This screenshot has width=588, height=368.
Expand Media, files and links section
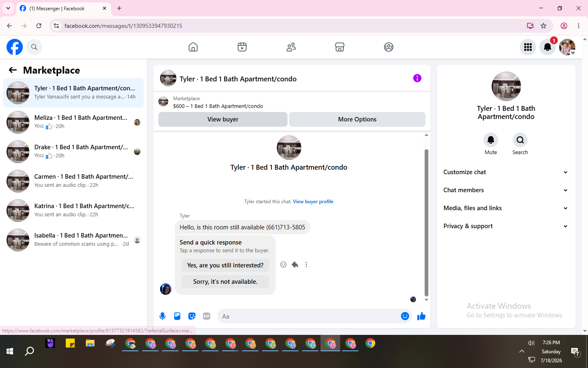506,208
